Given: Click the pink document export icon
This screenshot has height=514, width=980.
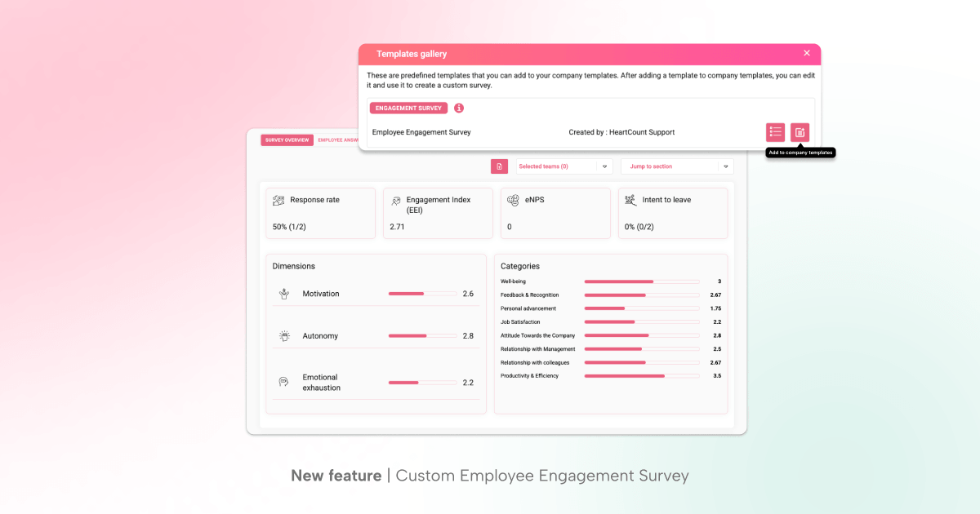Looking at the screenshot, I should click(499, 166).
